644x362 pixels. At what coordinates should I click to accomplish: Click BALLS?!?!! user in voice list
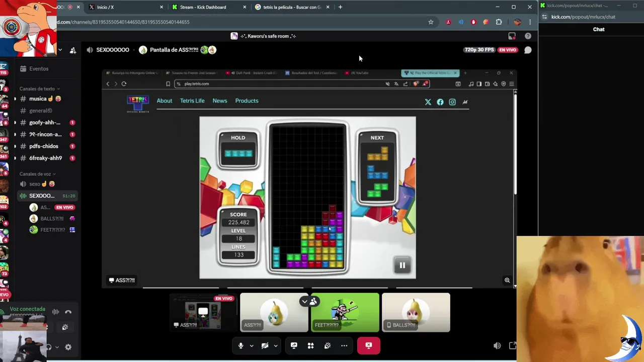click(52, 219)
